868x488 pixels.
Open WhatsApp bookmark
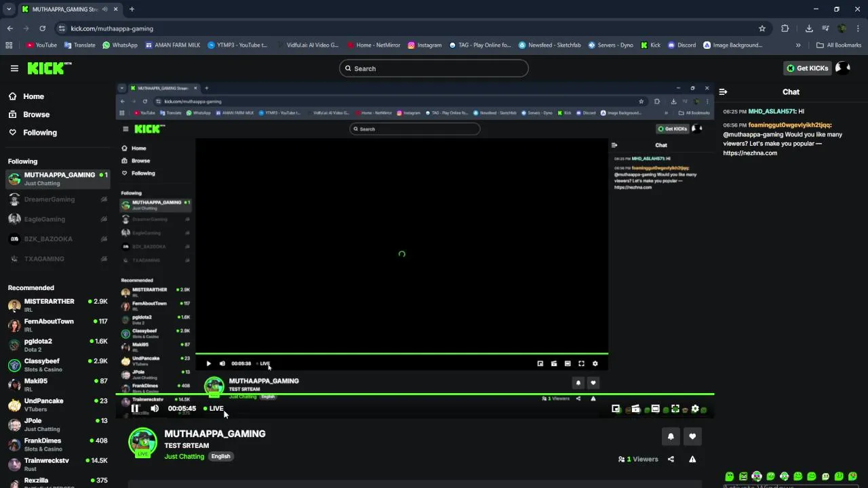tap(120, 45)
